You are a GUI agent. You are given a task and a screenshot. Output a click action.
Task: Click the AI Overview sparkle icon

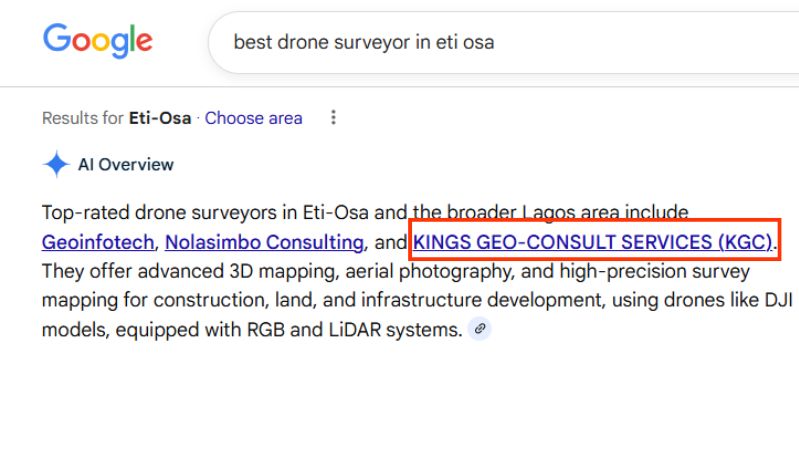(56, 165)
